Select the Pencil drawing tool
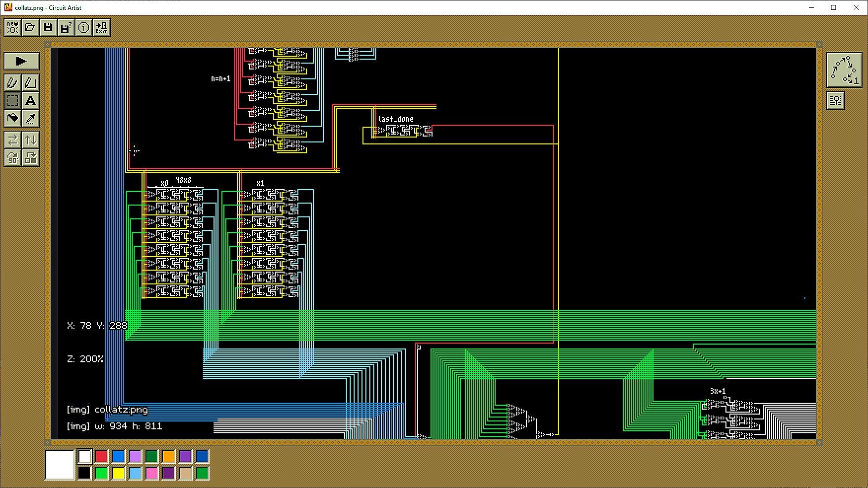The image size is (868, 488). 13,83
